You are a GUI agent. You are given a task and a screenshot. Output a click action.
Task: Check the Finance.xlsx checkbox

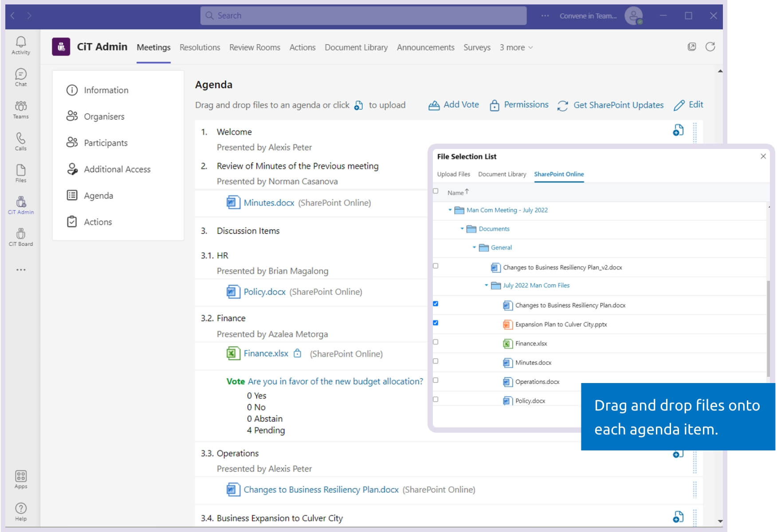[x=436, y=341]
